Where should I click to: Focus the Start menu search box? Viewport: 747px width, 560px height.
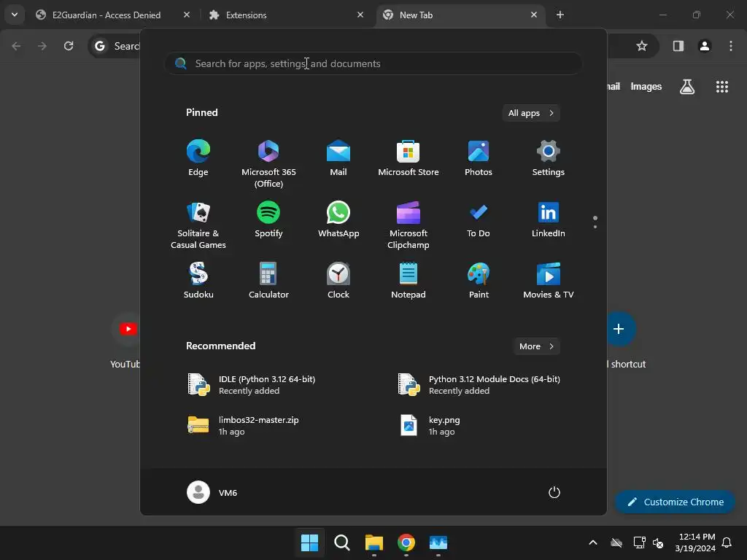tap(373, 63)
